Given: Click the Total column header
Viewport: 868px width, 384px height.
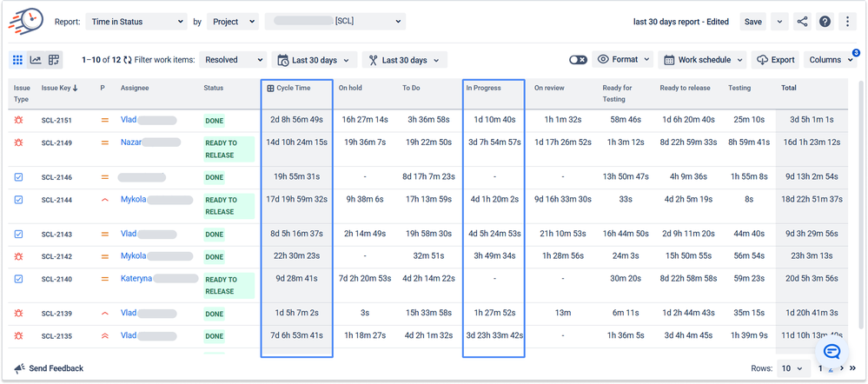Looking at the screenshot, I should (790, 88).
